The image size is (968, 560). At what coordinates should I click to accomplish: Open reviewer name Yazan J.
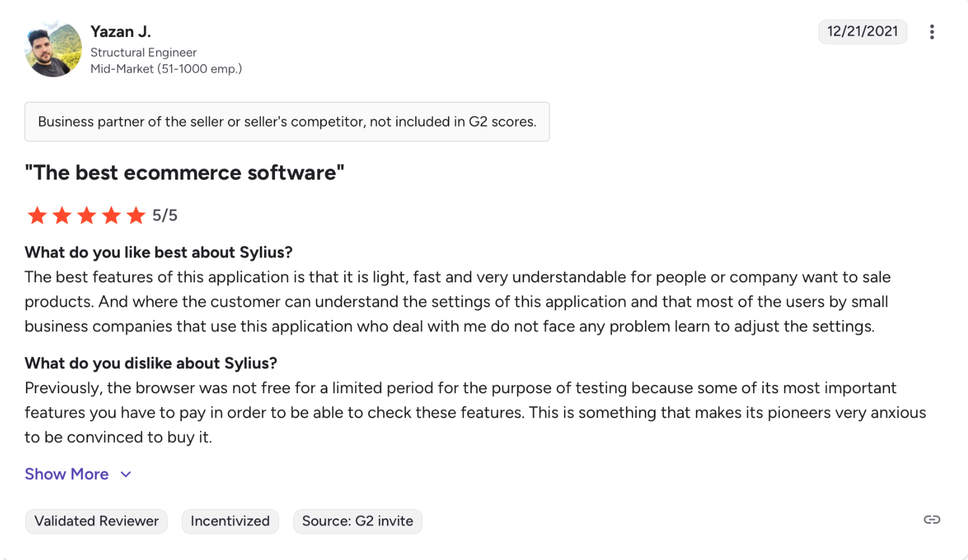121,32
